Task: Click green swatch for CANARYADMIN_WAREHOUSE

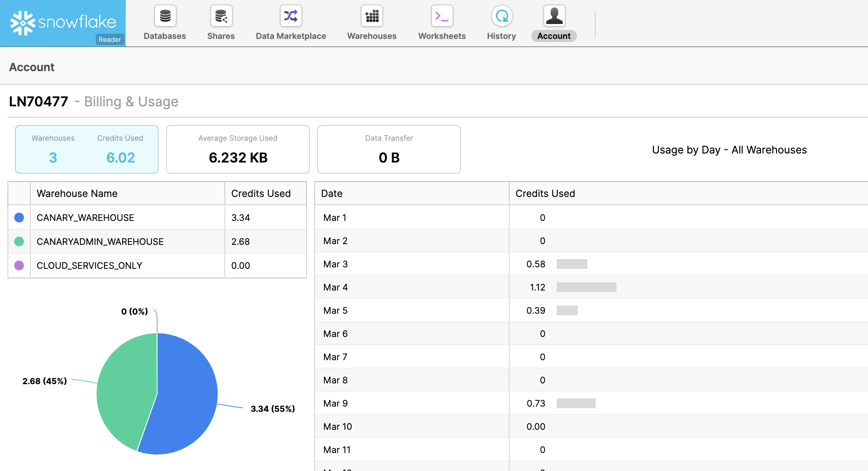Action: [19, 241]
